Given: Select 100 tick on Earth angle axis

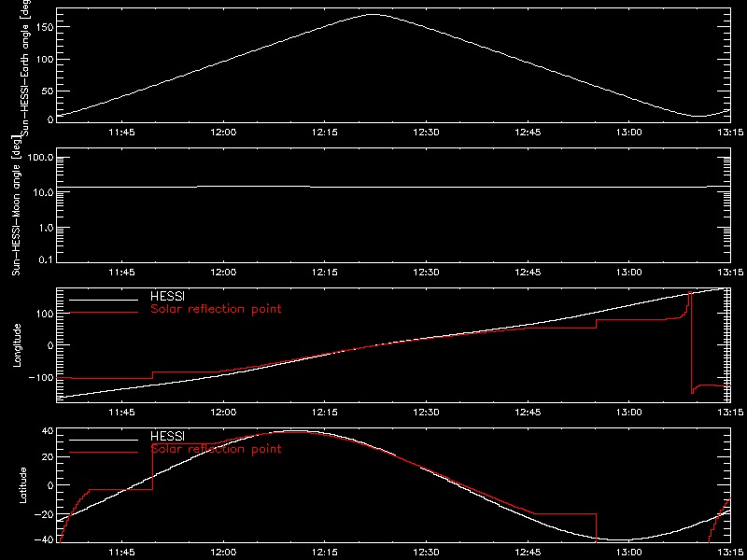Looking at the screenshot, I should coord(44,59).
